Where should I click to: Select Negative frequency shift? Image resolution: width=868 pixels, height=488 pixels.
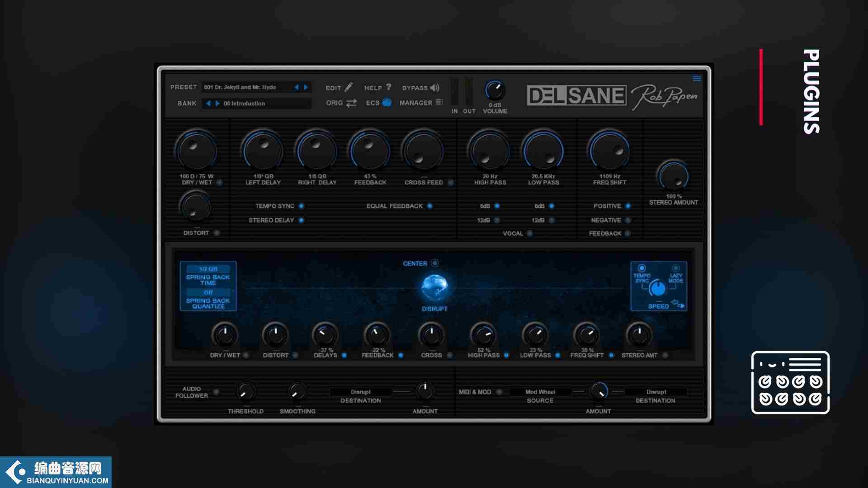628,220
